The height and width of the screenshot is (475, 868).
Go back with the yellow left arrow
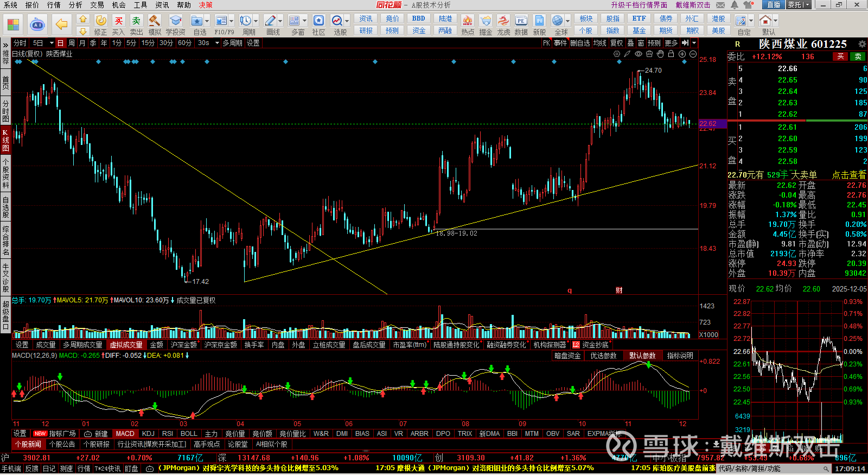(x=62, y=24)
